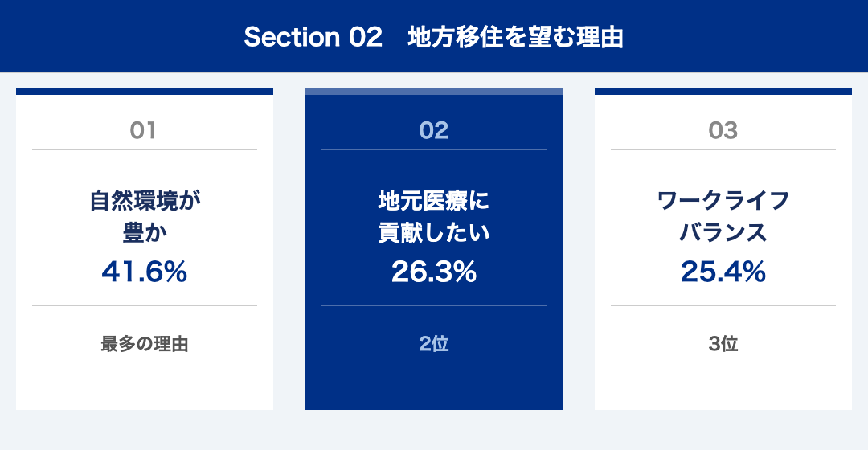Click the 26.3% percentage value

point(434,272)
